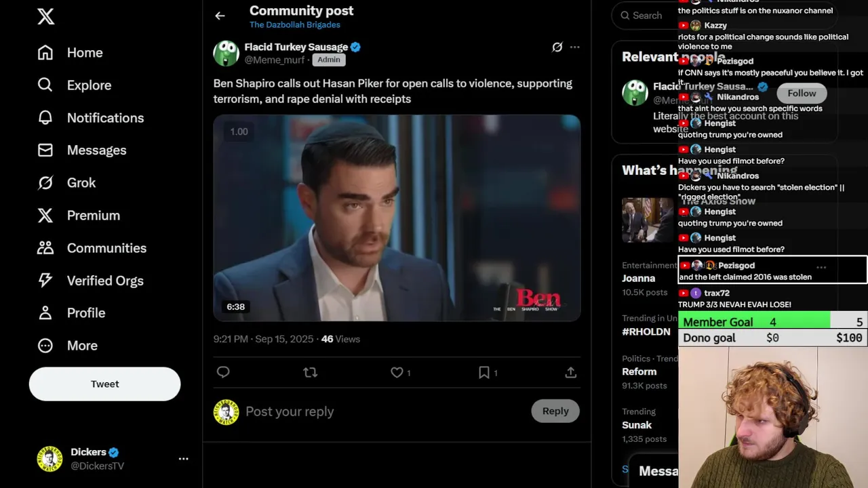Image resolution: width=868 pixels, height=488 pixels.
Task: Click the gray Reply button
Action: pyautogui.click(x=555, y=411)
